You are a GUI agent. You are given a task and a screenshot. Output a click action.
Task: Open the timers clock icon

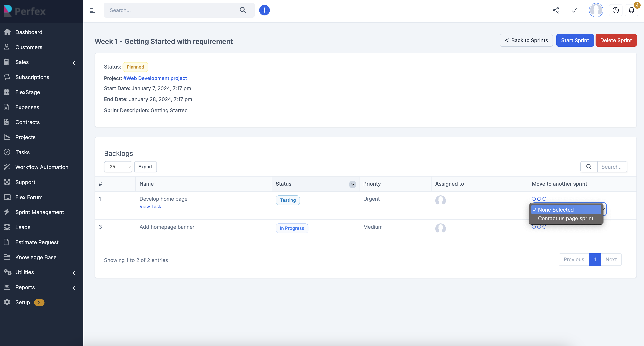616,10
